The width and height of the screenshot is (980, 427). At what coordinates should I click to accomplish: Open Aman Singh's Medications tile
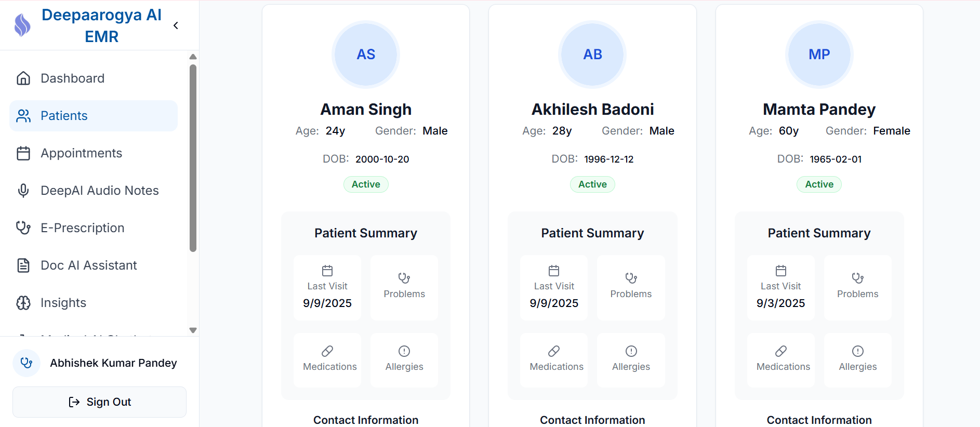click(x=327, y=359)
